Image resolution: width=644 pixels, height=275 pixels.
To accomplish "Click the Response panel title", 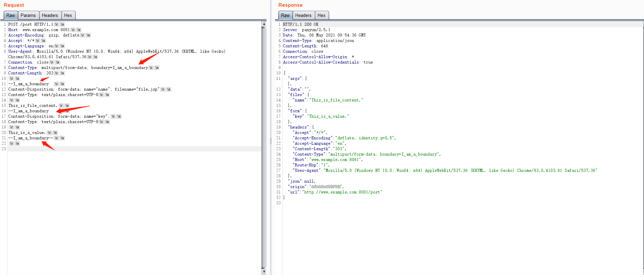I will click(290, 5).
